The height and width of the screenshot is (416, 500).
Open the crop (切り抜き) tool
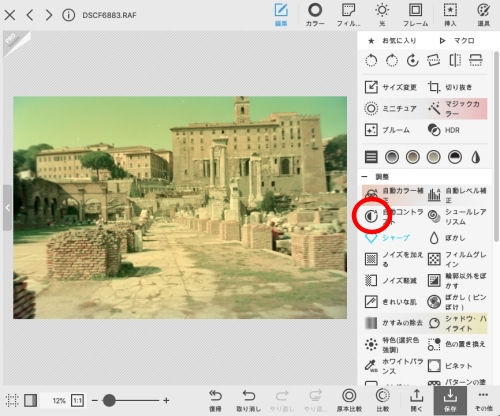(x=433, y=87)
